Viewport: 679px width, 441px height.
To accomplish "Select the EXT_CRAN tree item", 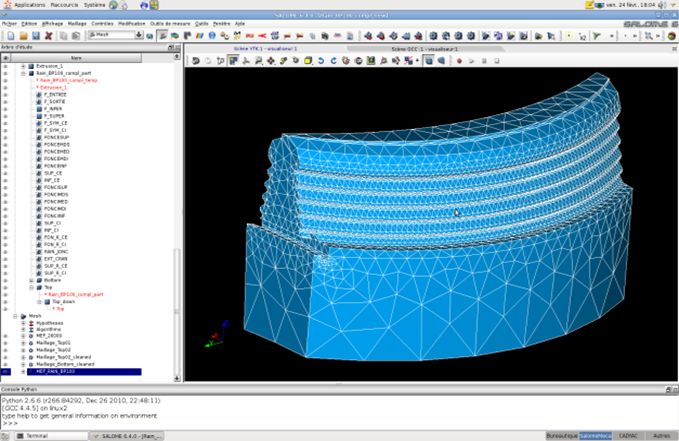I will click(x=55, y=259).
